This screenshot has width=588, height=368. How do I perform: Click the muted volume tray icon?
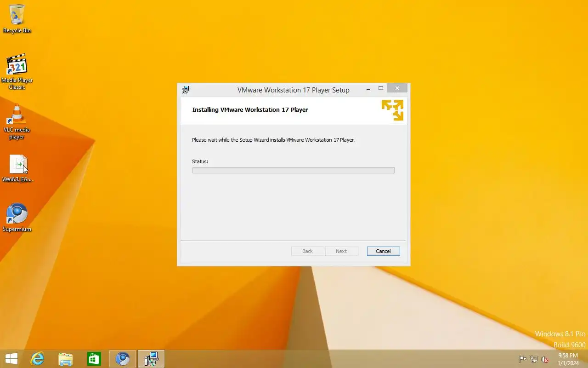point(545,359)
